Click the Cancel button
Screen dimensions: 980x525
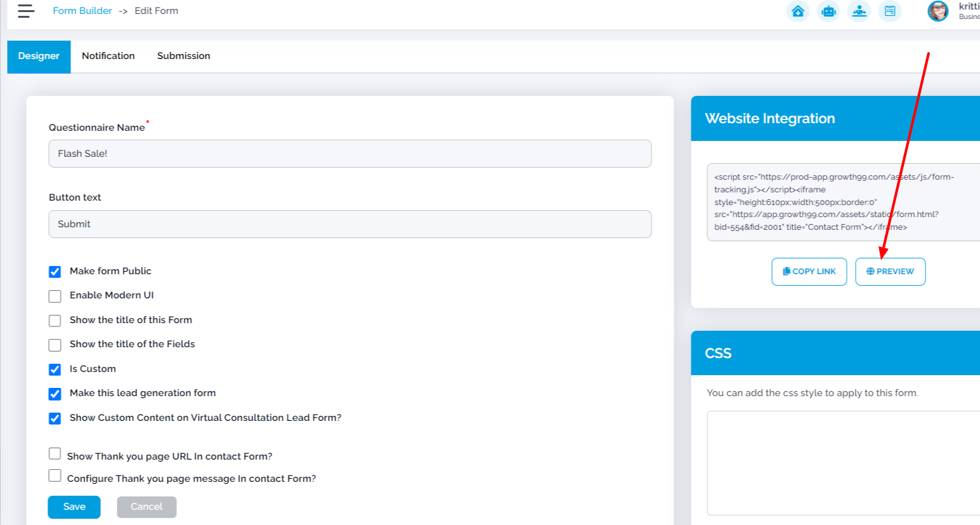point(147,507)
